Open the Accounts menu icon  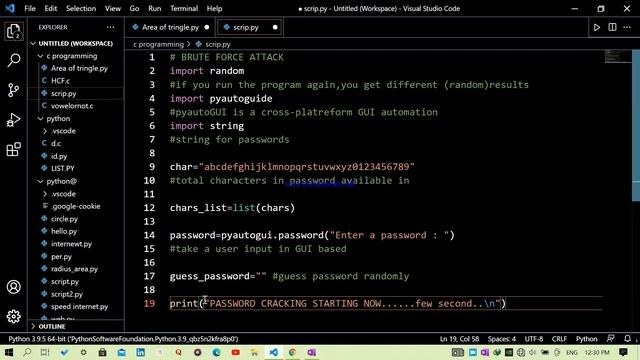tap(13, 287)
